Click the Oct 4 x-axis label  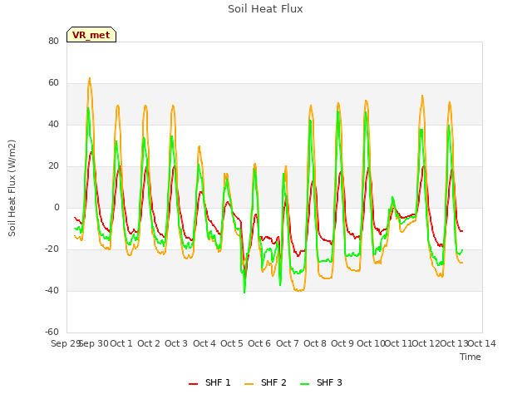(204, 343)
